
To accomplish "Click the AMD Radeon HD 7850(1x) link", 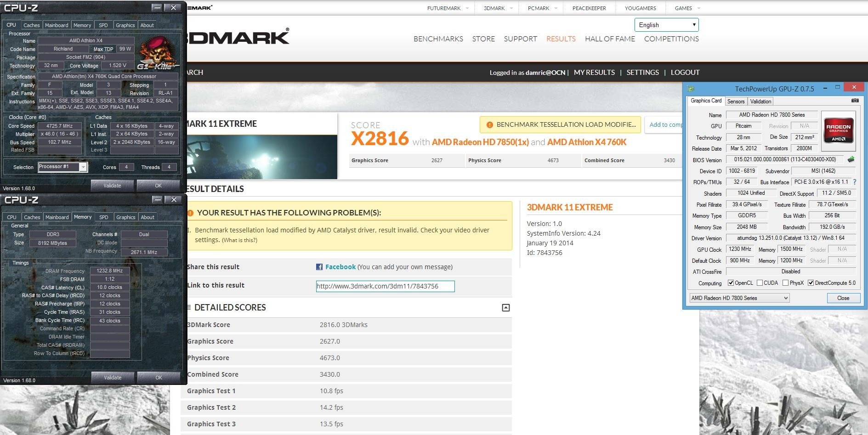I will coord(480,142).
